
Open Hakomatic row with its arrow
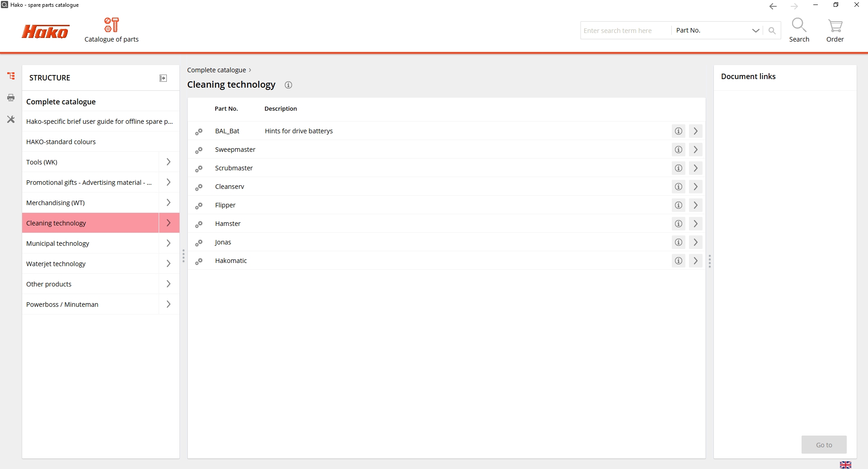(x=696, y=261)
